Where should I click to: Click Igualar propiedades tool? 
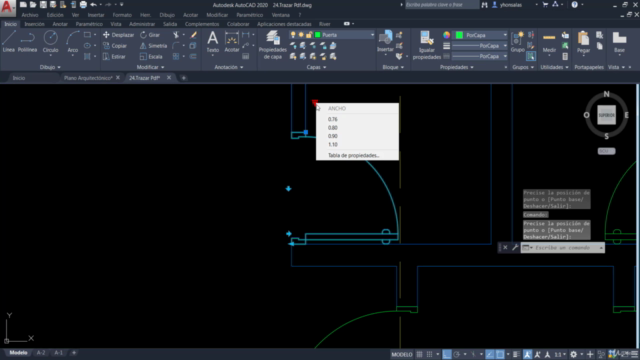pos(427,45)
